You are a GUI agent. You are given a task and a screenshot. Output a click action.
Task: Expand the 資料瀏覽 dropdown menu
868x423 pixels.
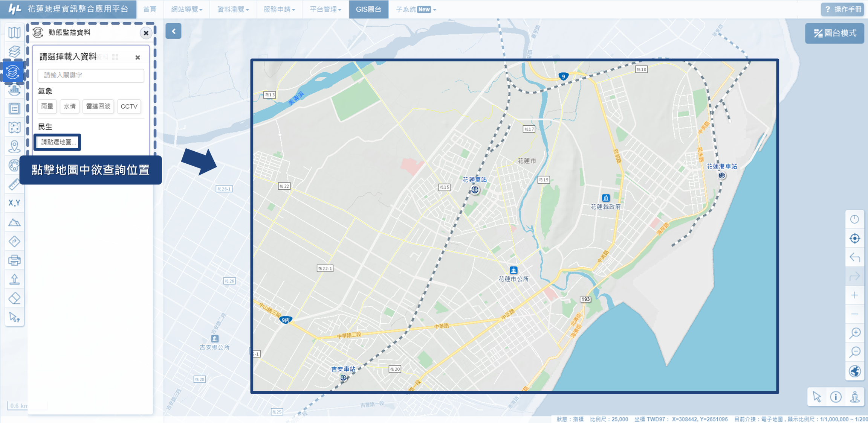pos(233,9)
